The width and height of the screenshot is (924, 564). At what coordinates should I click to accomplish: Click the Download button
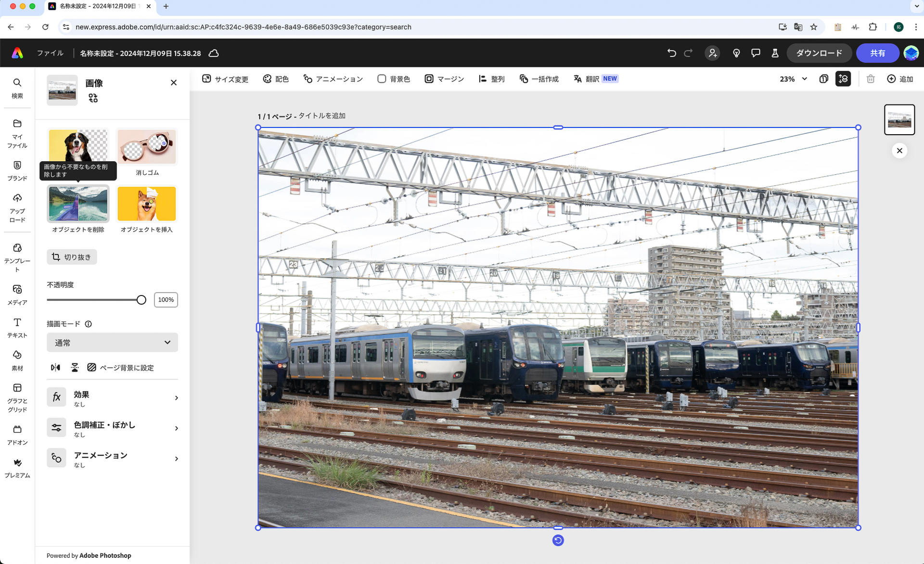tap(819, 53)
